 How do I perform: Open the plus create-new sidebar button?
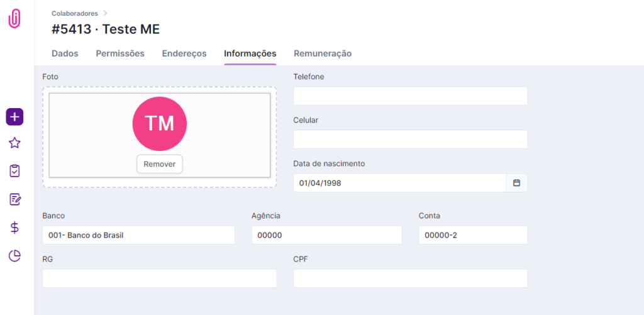(14, 117)
